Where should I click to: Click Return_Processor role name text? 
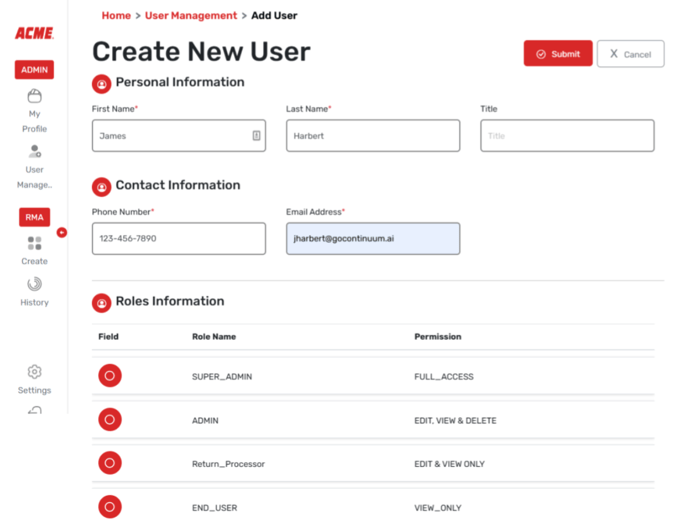(x=228, y=464)
